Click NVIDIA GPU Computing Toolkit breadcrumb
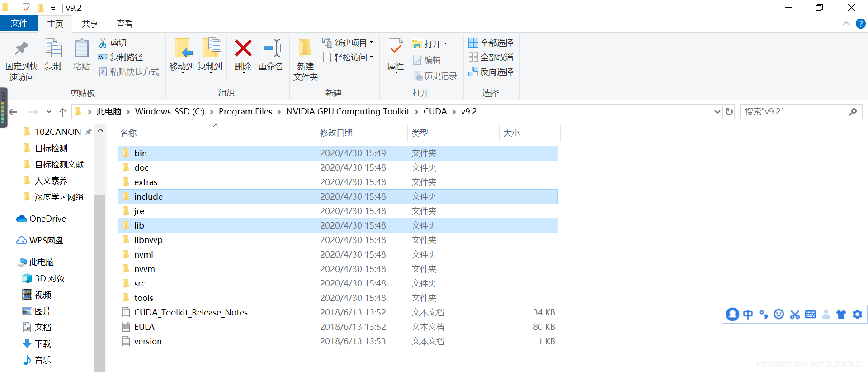The image size is (868, 372). (x=348, y=111)
